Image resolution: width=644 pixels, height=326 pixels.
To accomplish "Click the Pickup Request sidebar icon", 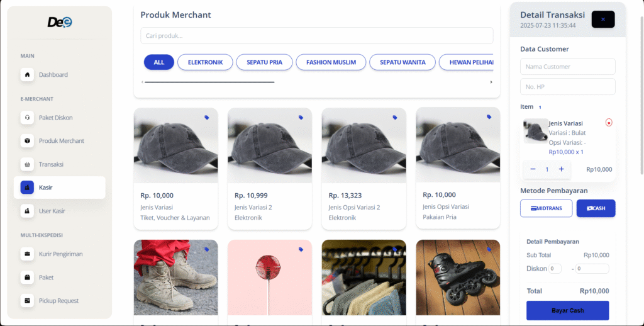I will [27, 301].
